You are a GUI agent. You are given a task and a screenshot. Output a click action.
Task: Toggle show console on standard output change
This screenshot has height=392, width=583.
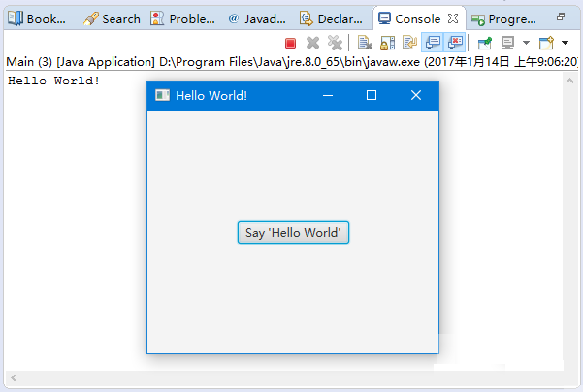(431, 43)
